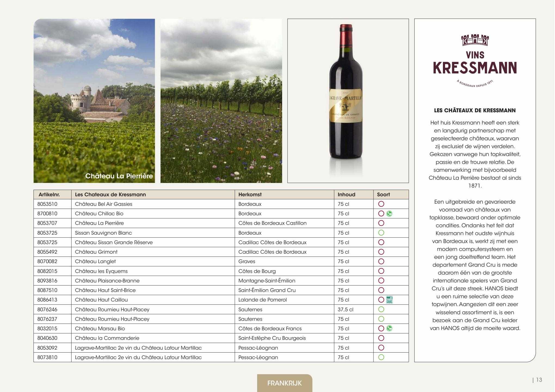Click article number 8040630
The image size is (555, 392).
click(47, 338)
